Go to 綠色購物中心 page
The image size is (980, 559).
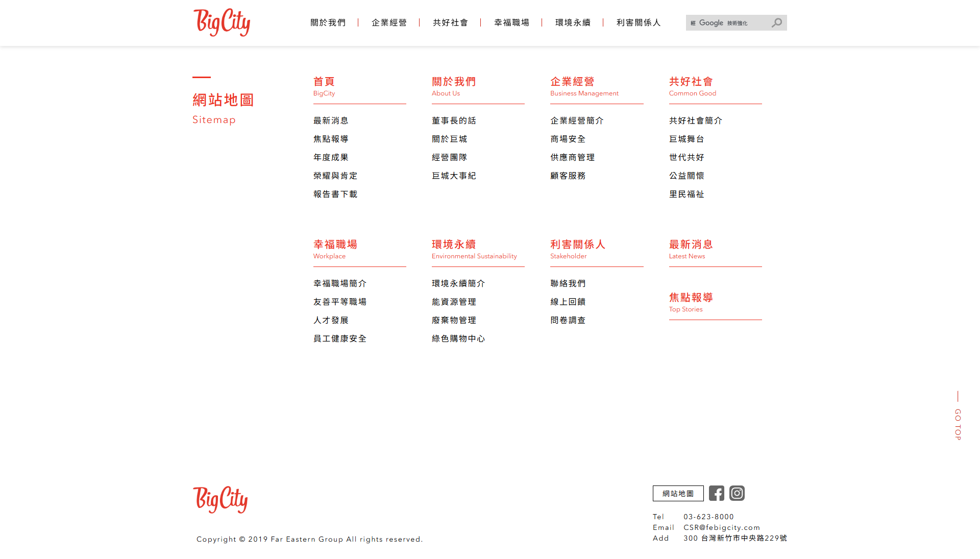pyautogui.click(x=458, y=338)
